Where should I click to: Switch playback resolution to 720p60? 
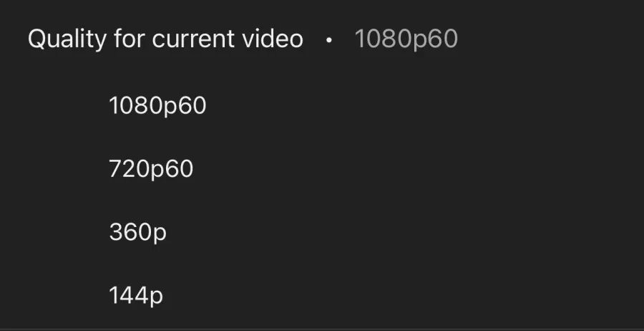151,169
